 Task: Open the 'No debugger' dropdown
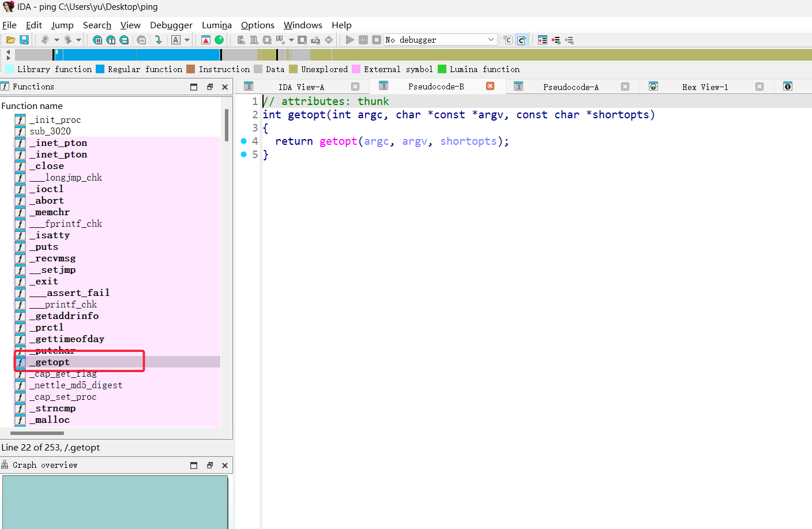coord(491,40)
